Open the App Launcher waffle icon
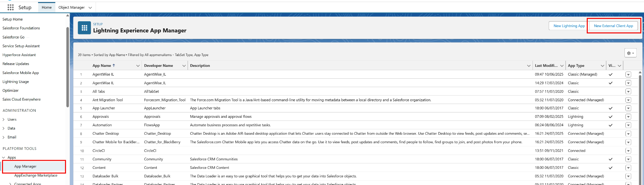Image resolution: width=644 pixels, height=185 pixels. pos(10,7)
